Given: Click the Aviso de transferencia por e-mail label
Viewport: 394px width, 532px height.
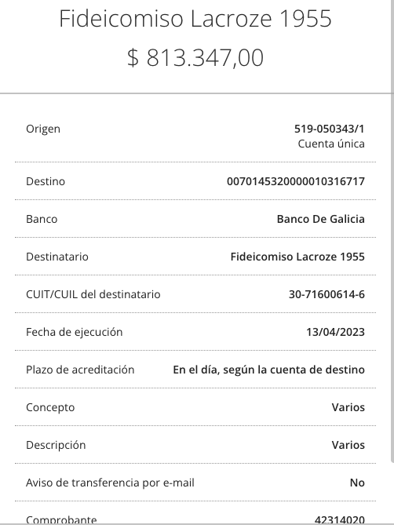Looking at the screenshot, I should (111, 483).
